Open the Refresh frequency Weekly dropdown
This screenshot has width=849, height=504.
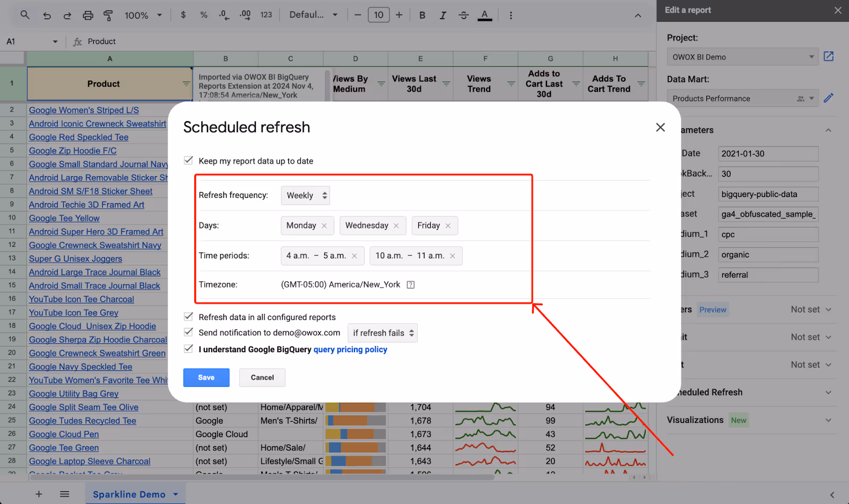tap(305, 195)
